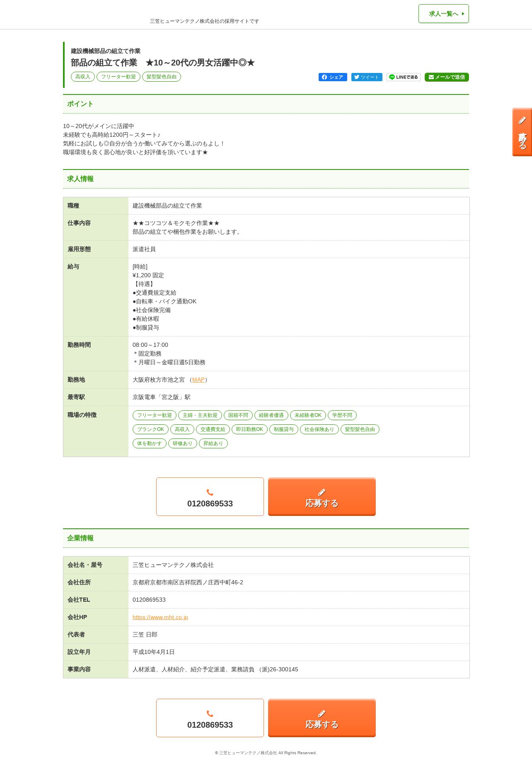Click the 高収入 tag in 職場の特徴 row

182,429
